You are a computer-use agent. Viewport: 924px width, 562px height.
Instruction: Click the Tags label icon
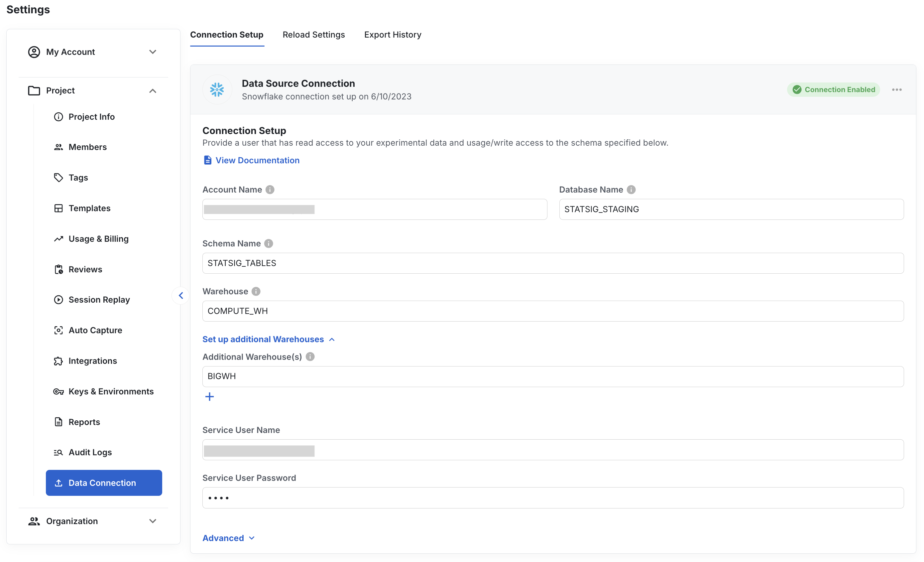point(58,178)
